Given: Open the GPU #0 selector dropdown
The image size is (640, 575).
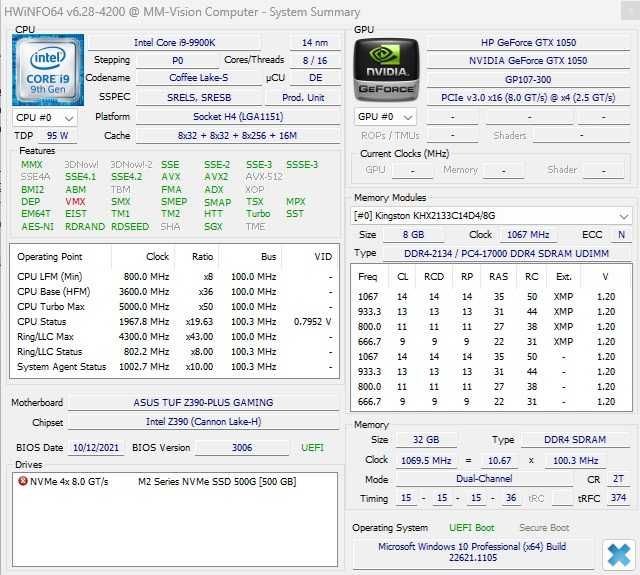Looking at the screenshot, I should [x=385, y=117].
